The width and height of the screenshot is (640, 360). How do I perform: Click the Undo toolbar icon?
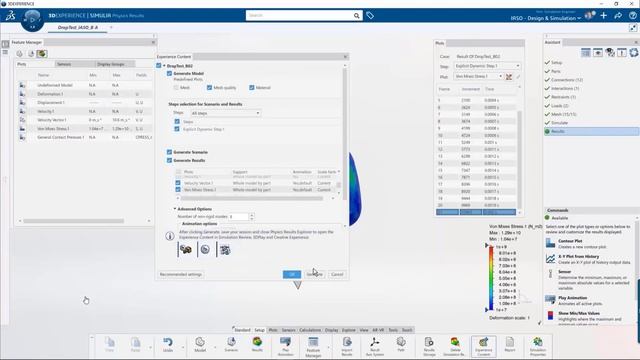(x=168, y=345)
